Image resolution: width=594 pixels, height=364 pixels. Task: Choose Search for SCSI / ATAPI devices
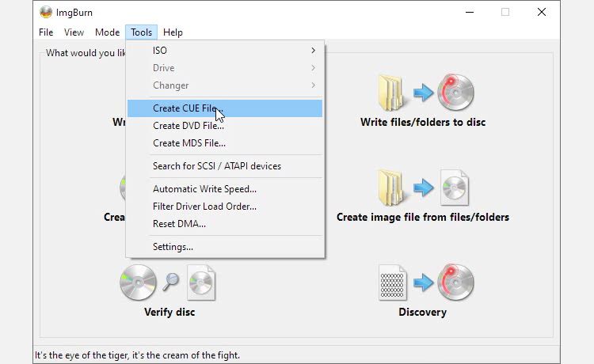coord(225,166)
